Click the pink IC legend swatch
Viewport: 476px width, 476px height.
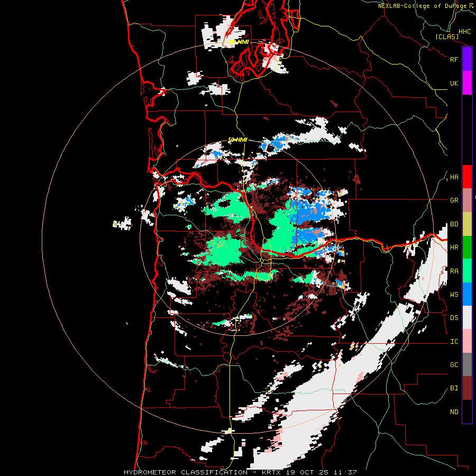click(x=467, y=341)
